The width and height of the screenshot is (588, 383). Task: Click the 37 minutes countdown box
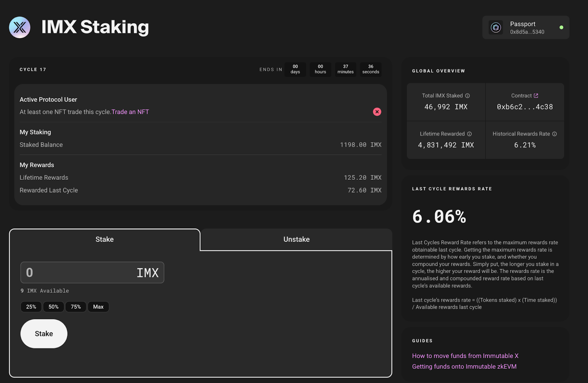(x=345, y=69)
